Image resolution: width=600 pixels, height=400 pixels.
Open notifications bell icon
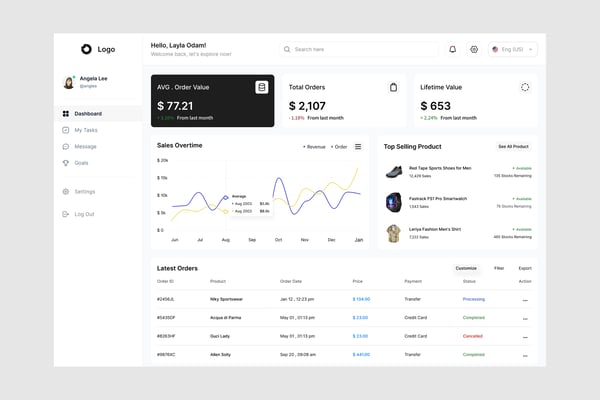tap(452, 49)
